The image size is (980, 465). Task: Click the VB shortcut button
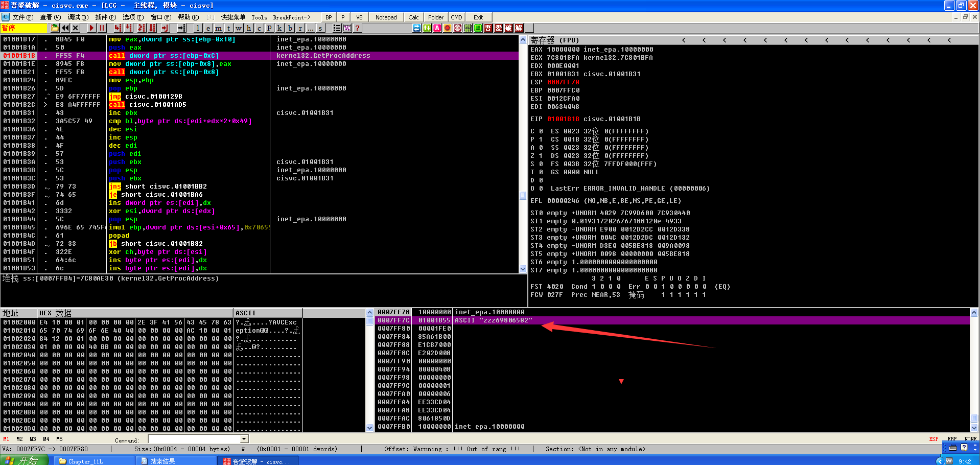click(359, 17)
